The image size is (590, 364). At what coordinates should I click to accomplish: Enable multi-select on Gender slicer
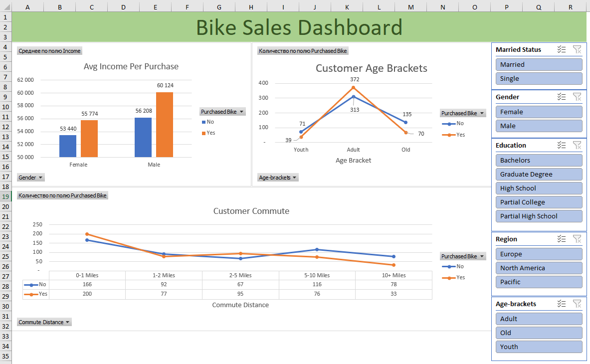coord(562,97)
